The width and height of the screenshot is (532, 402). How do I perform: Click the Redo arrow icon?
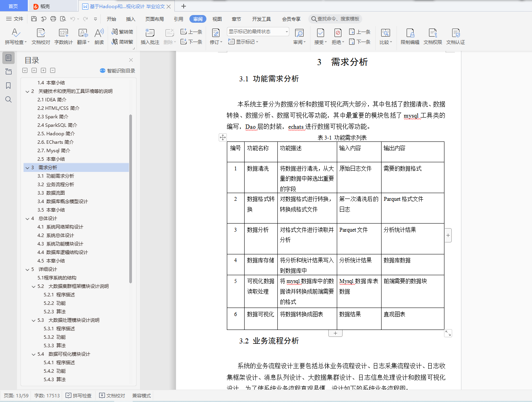(85, 19)
